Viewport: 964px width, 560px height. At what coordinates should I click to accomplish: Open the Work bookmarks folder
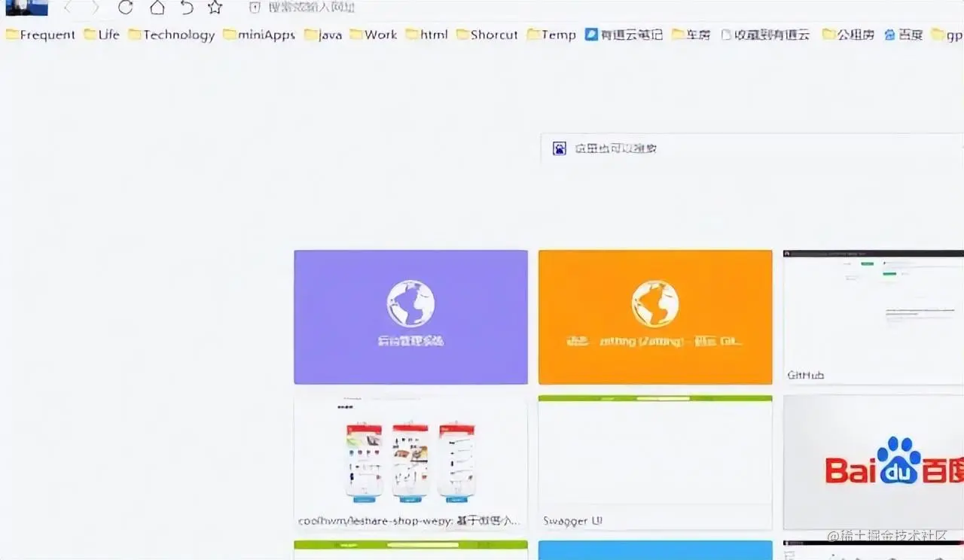374,35
